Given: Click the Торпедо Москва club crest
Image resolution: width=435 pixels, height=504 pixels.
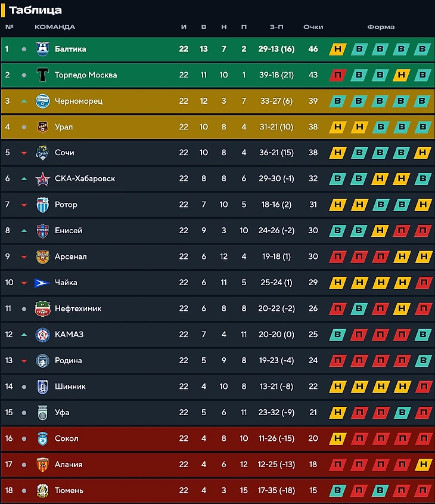Looking at the screenshot, I should 42,75.
